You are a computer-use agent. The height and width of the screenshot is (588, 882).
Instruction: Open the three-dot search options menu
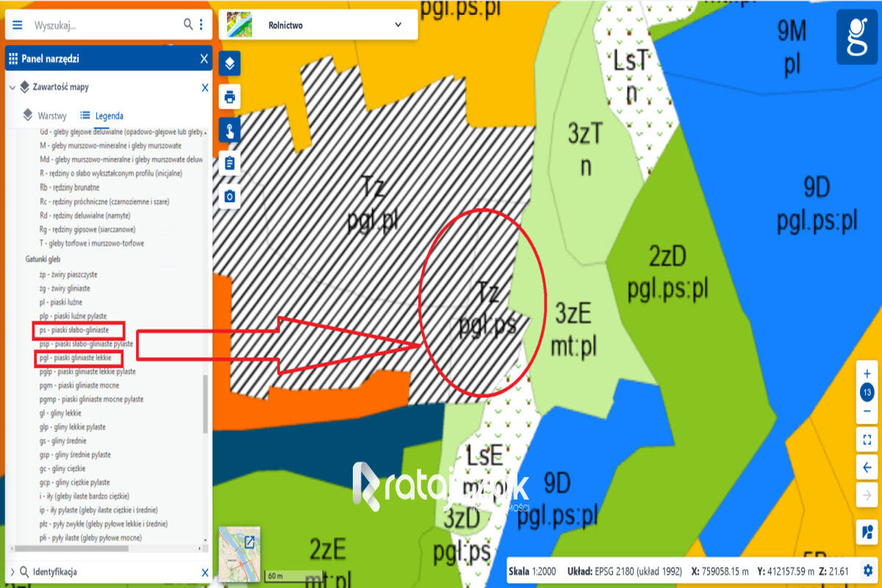201,25
